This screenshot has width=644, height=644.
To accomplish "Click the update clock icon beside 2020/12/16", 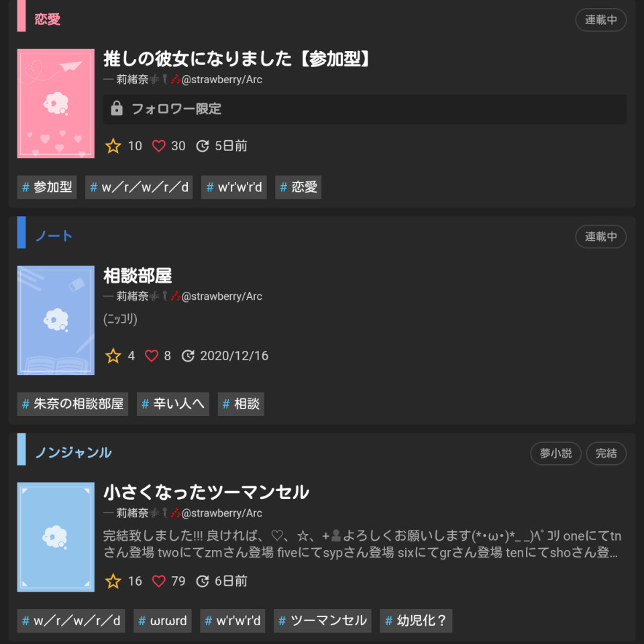I will (x=188, y=356).
